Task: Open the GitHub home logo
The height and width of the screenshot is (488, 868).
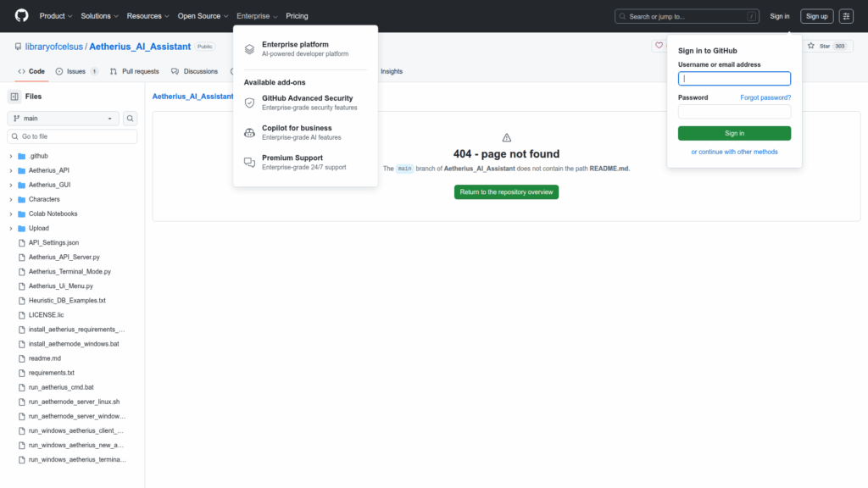Action: coord(21,15)
